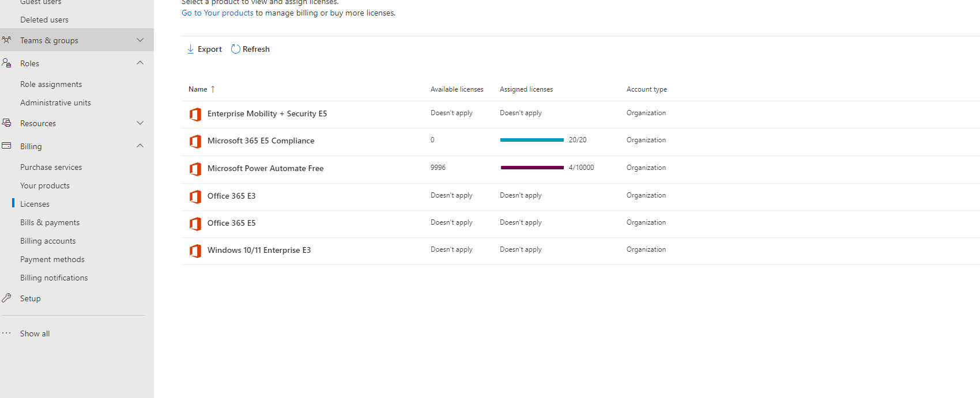The height and width of the screenshot is (398, 980).
Task: Collapse the Roles section chevron
Action: tap(140, 63)
